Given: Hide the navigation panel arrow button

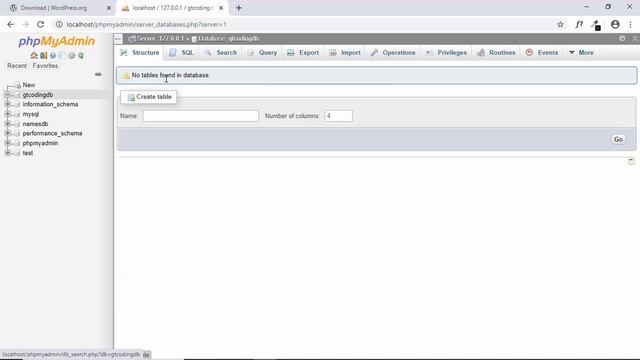Looking at the screenshot, I should coord(118,39).
